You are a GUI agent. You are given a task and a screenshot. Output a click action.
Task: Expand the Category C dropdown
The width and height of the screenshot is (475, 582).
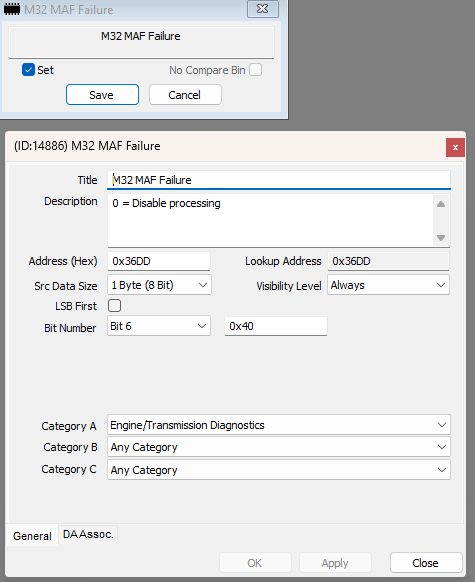point(279,470)
